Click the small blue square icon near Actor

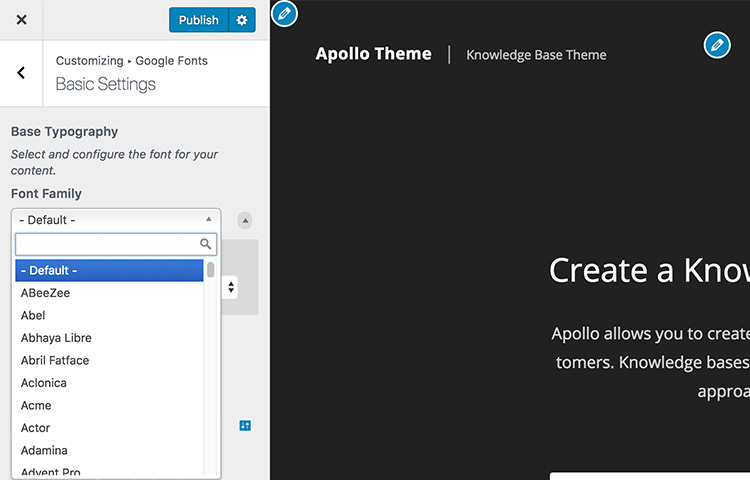pyautogui.click(x=245, y=425)
